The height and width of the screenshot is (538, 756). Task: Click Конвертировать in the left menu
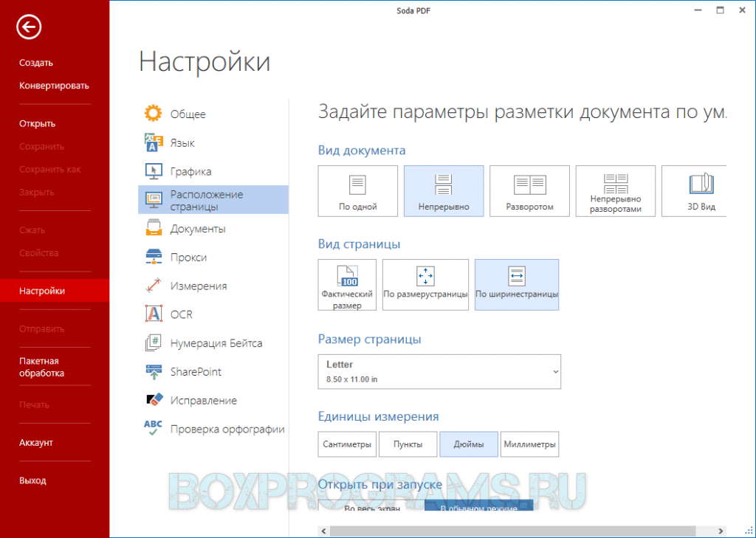pyautogui.click(x=54, y=86)
